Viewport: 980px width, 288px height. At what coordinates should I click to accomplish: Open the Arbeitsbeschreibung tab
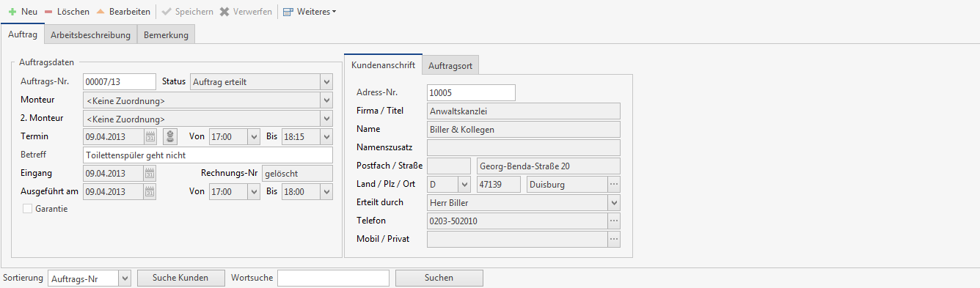tap(91, 34)
